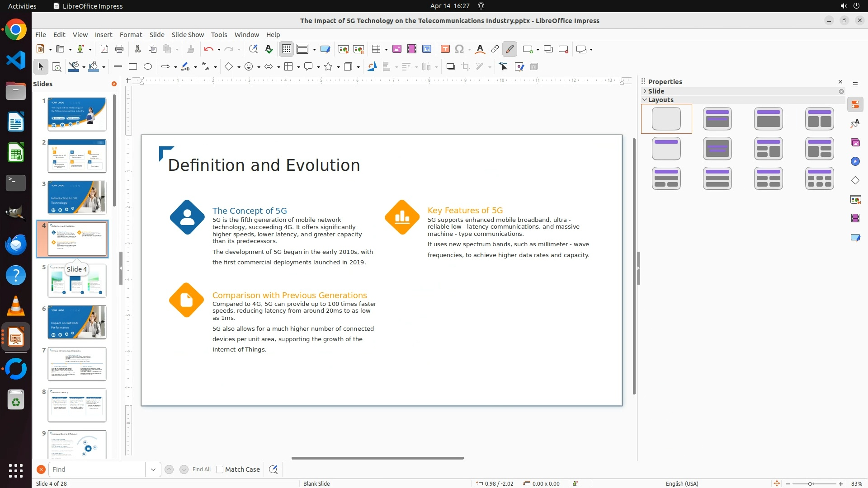Image resolution: width=868 pixels, height=488 pixels.
Task: Click the Print icon in toolbar
Action: click(119, 49)
